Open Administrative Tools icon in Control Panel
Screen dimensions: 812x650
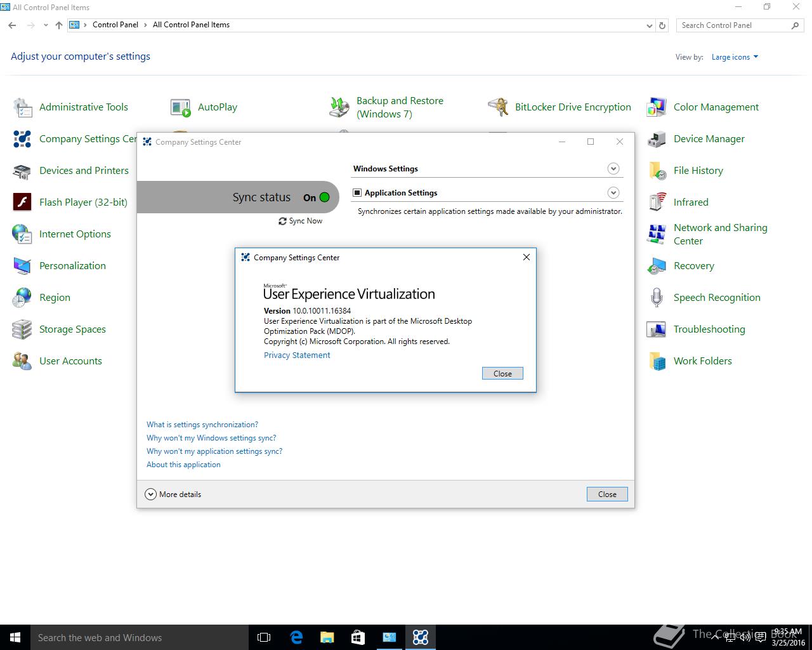tap(23, 107)
